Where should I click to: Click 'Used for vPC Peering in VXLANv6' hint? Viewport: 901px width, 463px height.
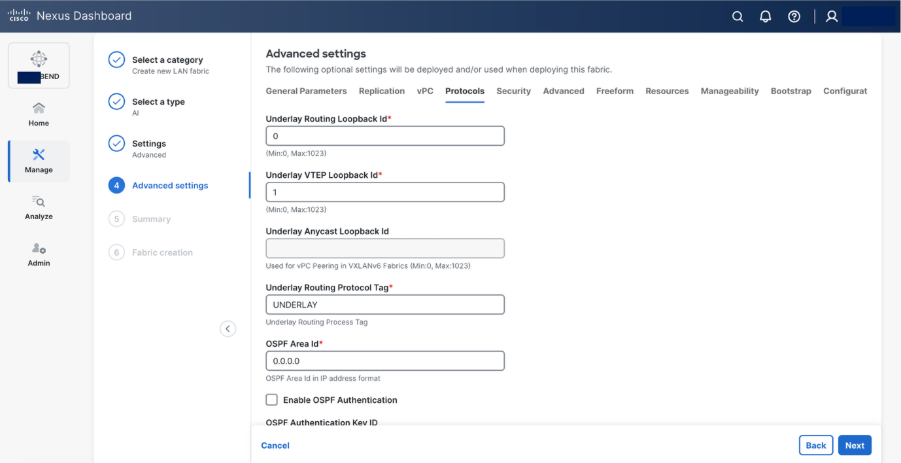[x=368, y=266]
